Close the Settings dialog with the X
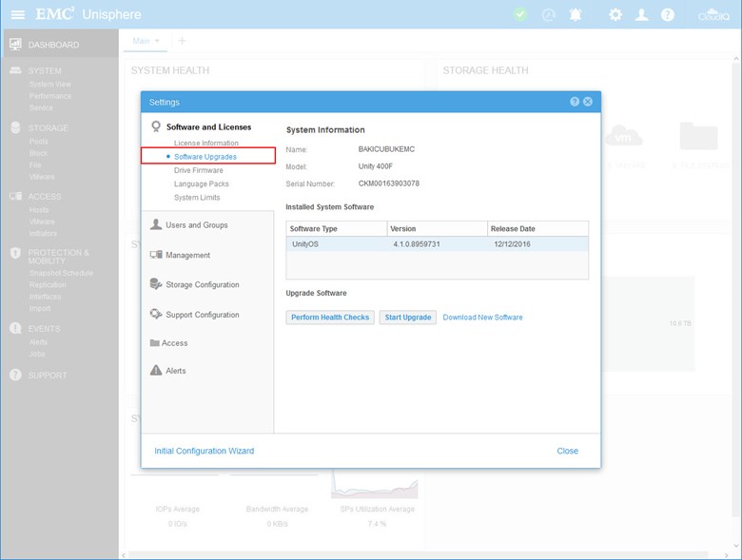The height and width of the screenshot is (560, 742). (x=588, y=102)
